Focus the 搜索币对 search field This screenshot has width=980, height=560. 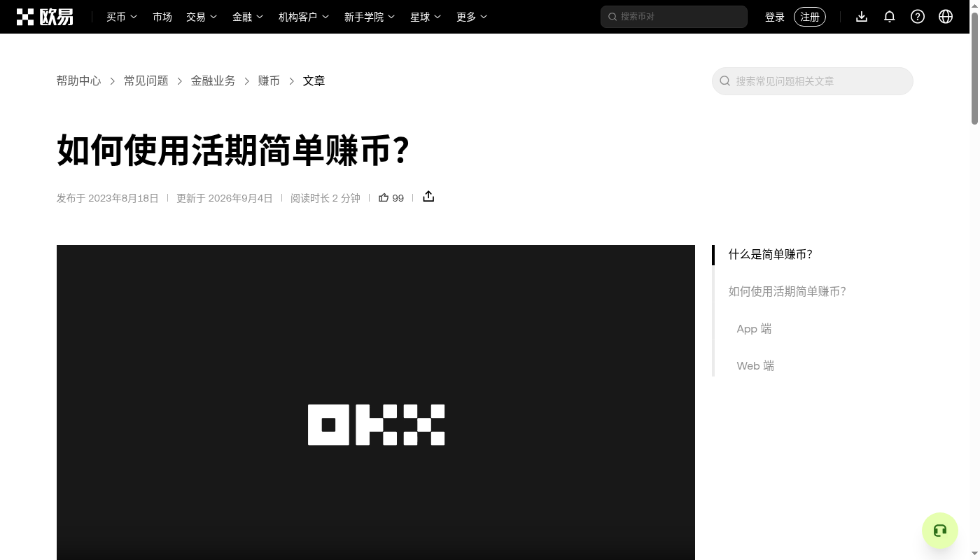tap(674, 17)
